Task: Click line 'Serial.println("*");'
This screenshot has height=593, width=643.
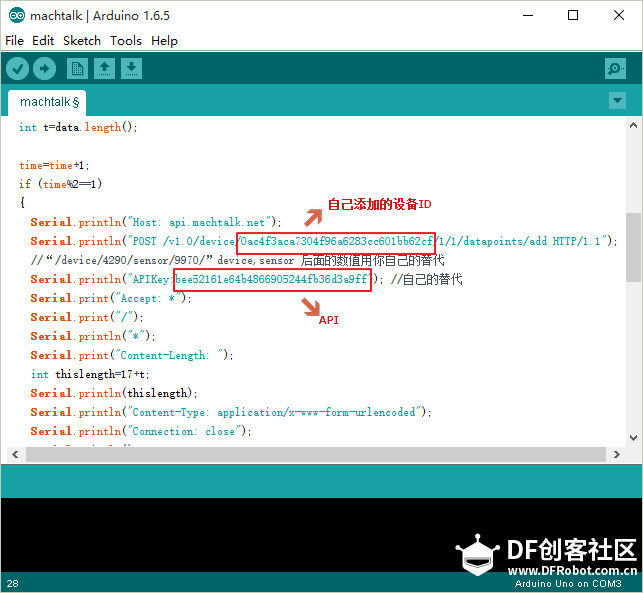Action: (93, 336)
